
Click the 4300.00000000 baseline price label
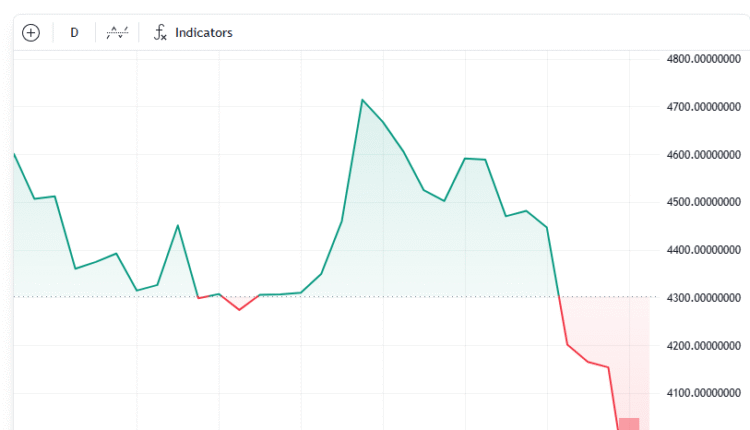click(x=701, y=298)
